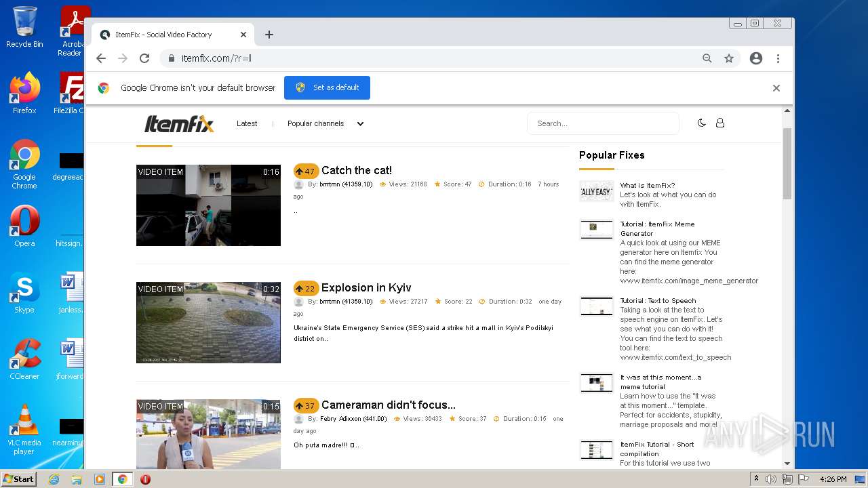Click the Search input field
Image resolution: width=868 pixels, height=488 pixels.
click(603, 123)
